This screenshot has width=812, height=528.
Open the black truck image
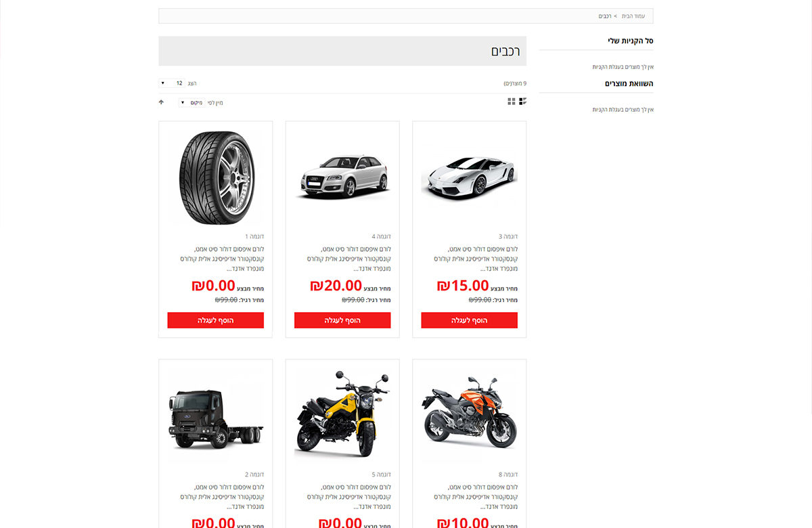point(216,417)
